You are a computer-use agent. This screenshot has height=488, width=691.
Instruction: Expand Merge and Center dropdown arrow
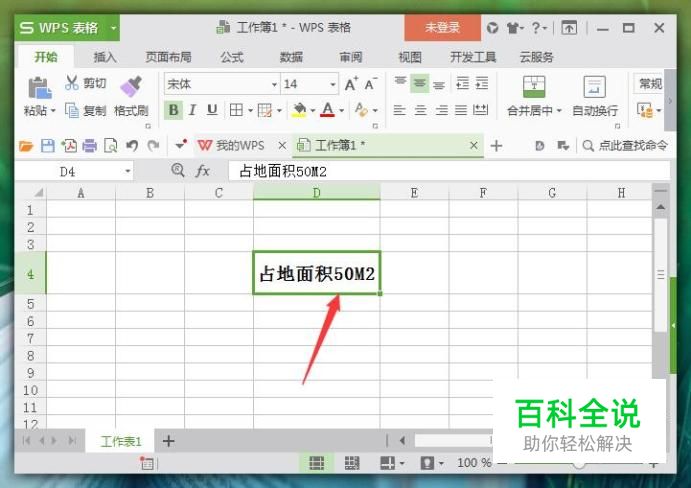click(x=559, y=110)
